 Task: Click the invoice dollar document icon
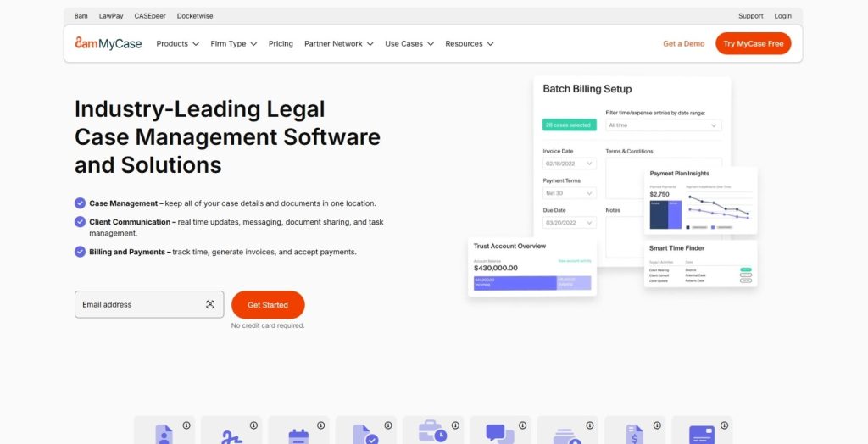(634, 434)
